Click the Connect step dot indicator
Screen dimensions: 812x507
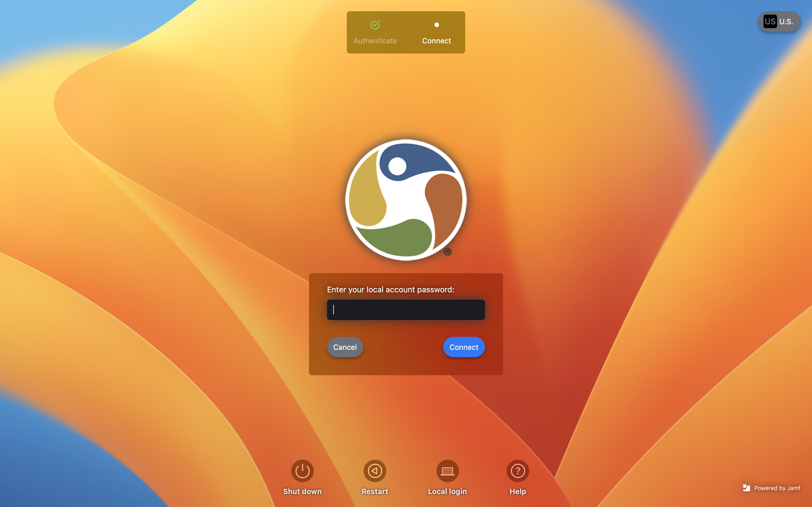[x=436, y=25]
